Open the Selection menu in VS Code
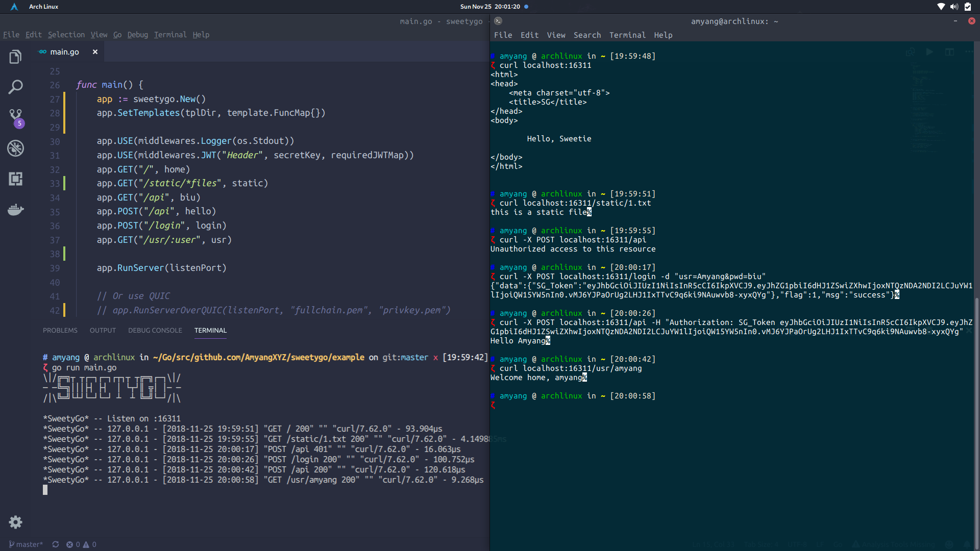Screen dimensions: 980x551 click(66, 35)
